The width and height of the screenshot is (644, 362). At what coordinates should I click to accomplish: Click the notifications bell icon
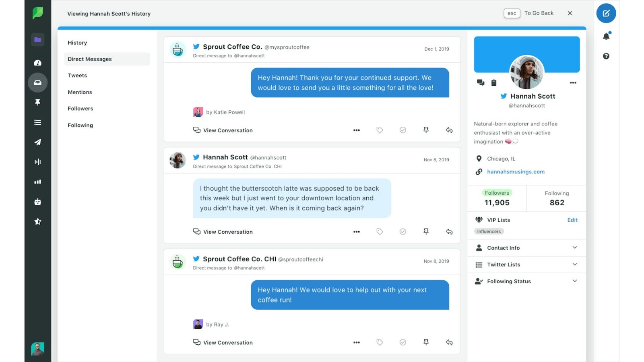606,35
